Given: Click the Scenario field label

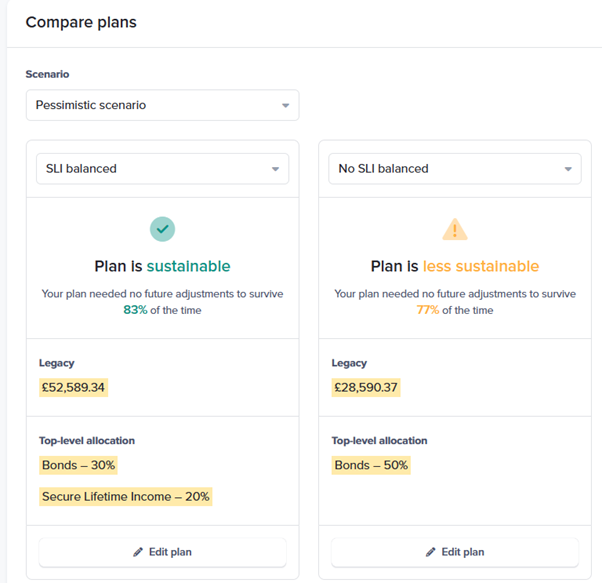Looking at the screenshot, I should click(47, 74).
